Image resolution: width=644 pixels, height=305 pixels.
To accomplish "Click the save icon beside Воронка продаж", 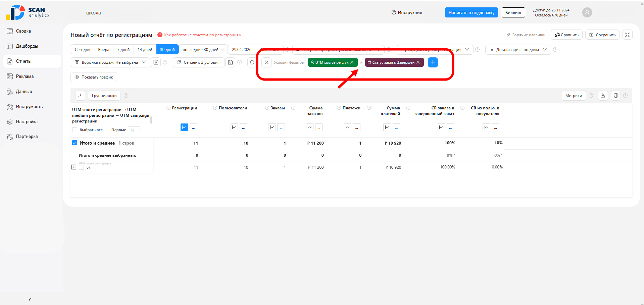I will coord(156,62).
